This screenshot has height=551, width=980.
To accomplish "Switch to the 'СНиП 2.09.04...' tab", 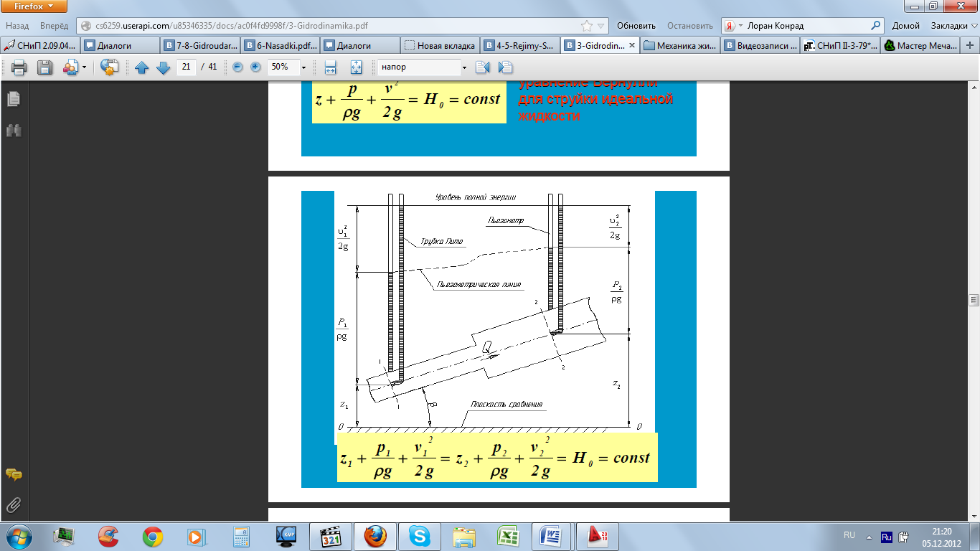I will click(x=39, y=45).
